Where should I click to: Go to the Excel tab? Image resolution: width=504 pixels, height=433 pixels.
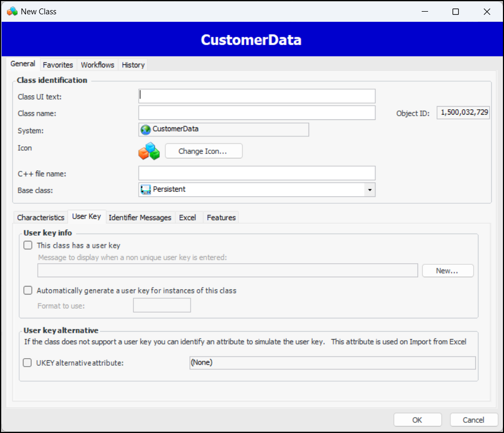coord(187,218)
